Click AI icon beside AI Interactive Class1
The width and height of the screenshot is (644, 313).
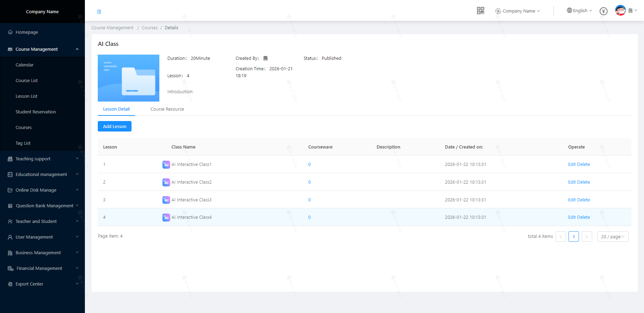tap(166, 164)
